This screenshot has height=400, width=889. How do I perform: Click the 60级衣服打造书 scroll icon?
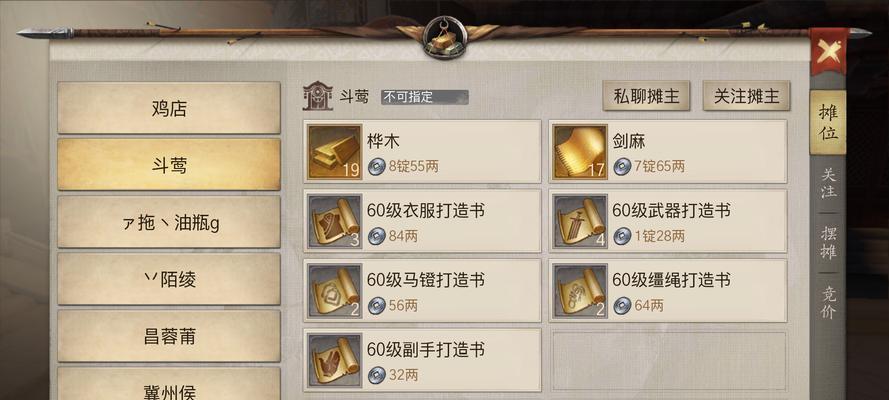tap(335, 221)
